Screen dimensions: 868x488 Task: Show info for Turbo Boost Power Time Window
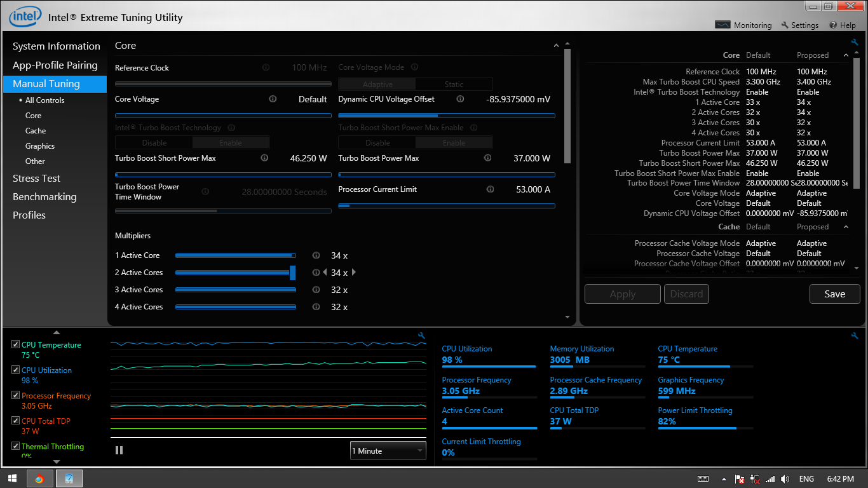point(205,191)
